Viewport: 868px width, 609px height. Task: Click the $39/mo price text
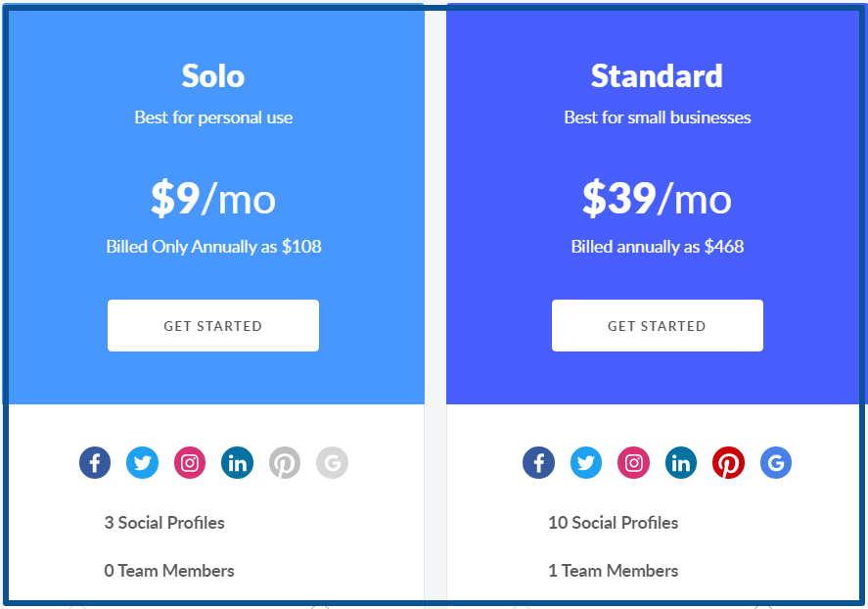pyautogui.click(x=657, y=198)
